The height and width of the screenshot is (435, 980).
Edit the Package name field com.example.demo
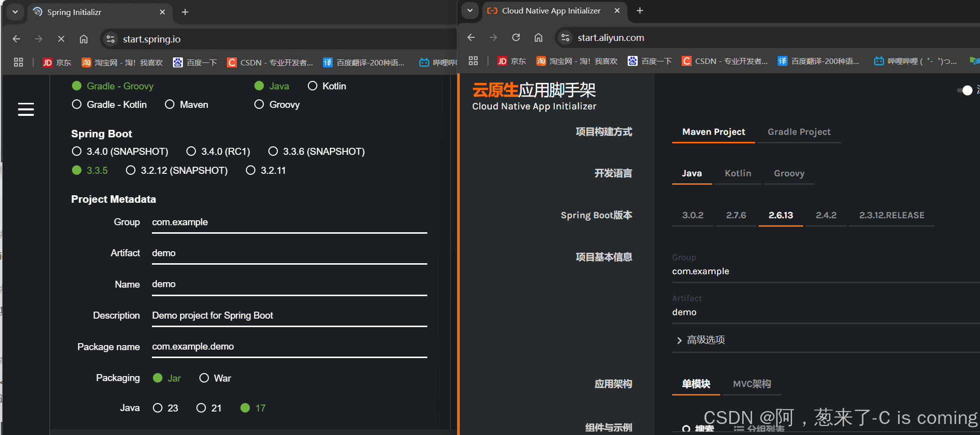click(289, 347)
